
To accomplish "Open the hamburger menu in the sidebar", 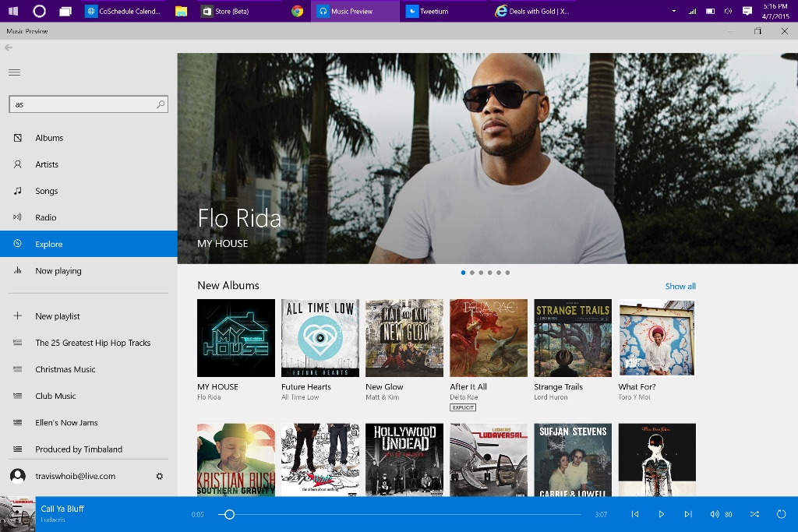I will tap(14, 72).
